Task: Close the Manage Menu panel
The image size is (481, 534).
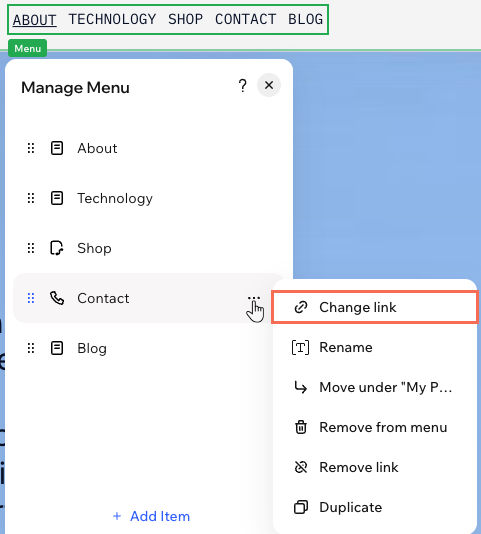Action: 269,85
